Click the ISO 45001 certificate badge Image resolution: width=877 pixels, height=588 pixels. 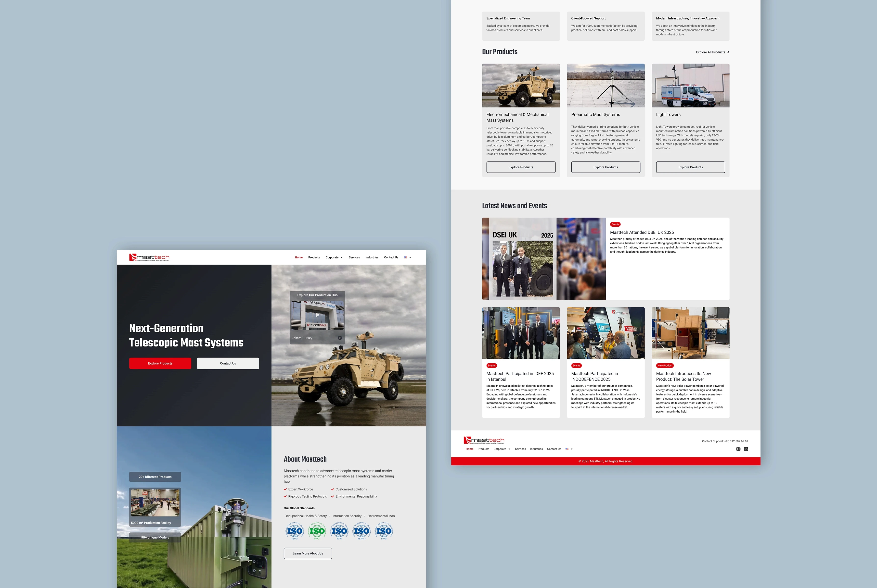(295, 531)
